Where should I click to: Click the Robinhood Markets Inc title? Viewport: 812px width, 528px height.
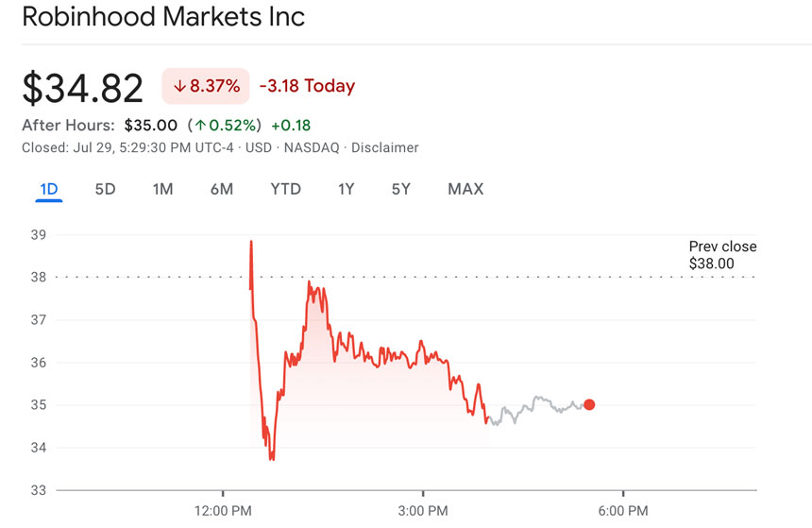163,17
